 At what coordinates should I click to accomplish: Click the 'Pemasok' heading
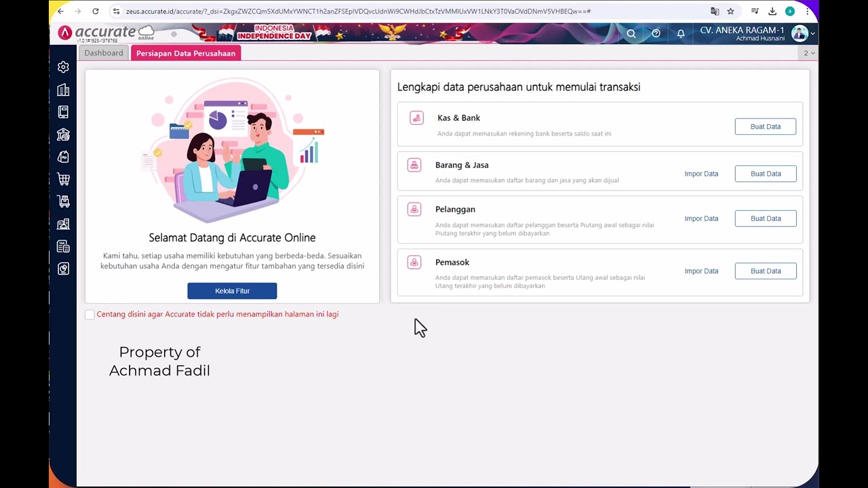coord(452,262)
